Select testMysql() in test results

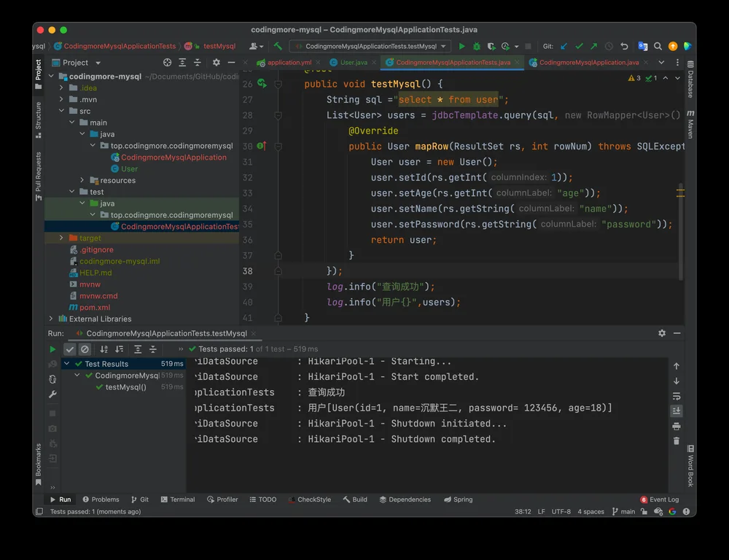pyautogui.click(x=126, y=387)
